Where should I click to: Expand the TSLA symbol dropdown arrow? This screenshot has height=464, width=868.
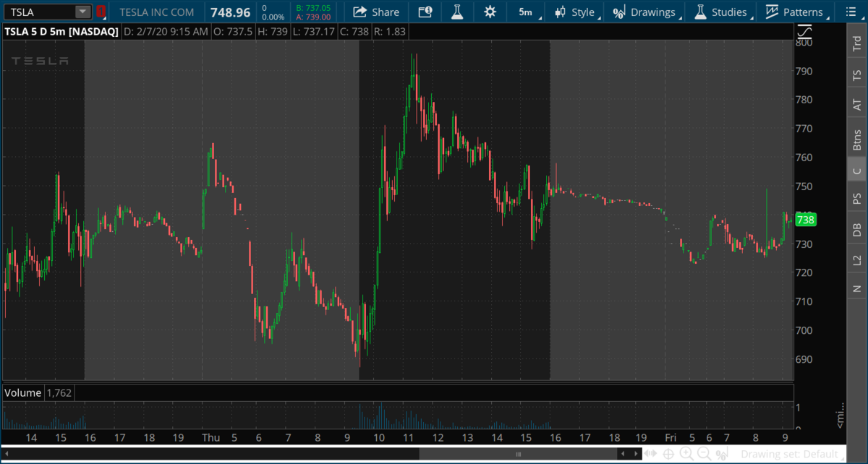(x=83, y=12)
